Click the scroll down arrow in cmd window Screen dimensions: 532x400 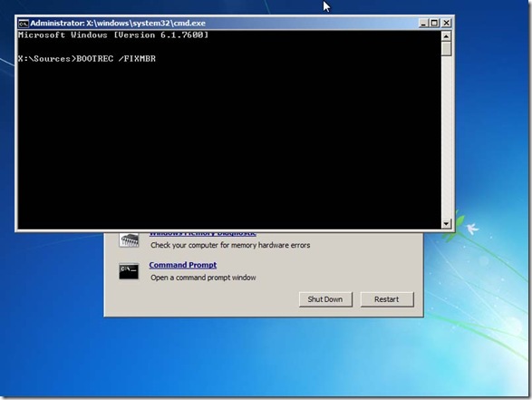446,224
